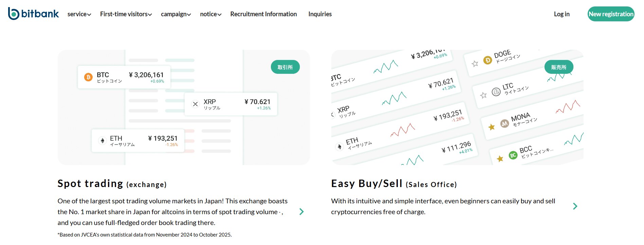The width and height of the screenshot is (644, 245).
Task: Select the DOGE Dogecoin icon
Action: (487, 61)
